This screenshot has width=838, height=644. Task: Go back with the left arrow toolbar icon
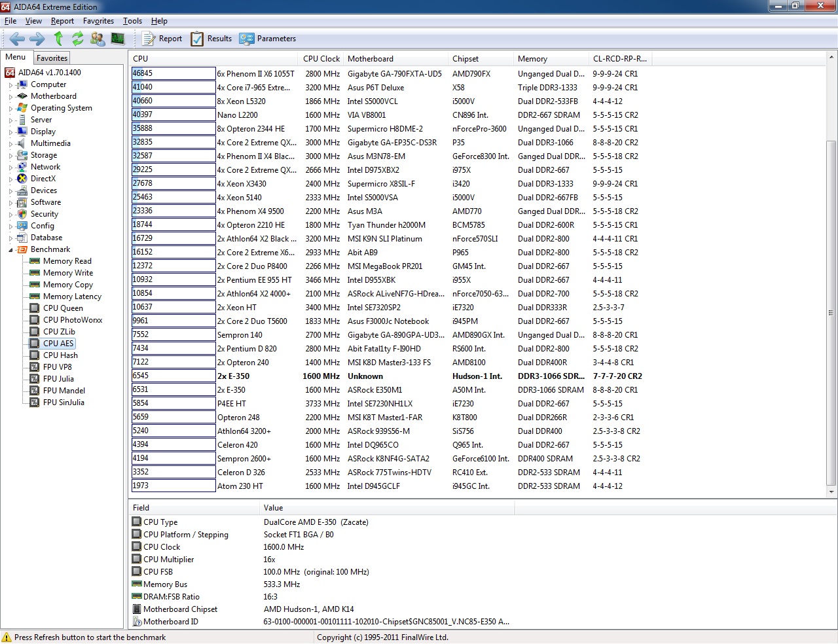pyautogui.click(x=17, y=39)
